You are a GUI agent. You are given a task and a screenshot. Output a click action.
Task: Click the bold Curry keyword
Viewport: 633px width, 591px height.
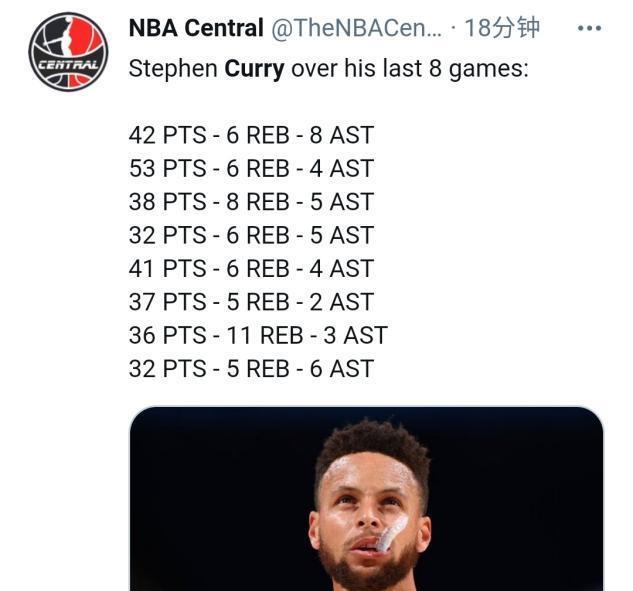[254, 69]
